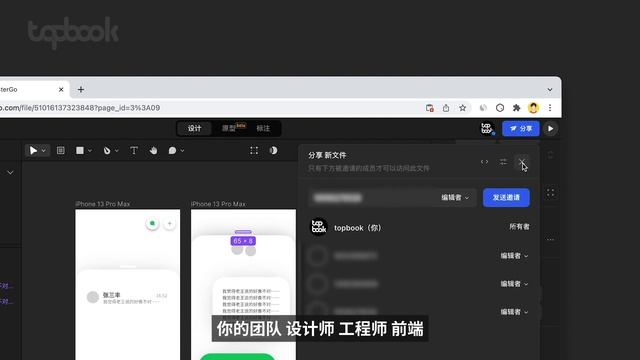Open share settings sliders icon
Viewport: 640px width, 360px height.
(x=503, y=162)
